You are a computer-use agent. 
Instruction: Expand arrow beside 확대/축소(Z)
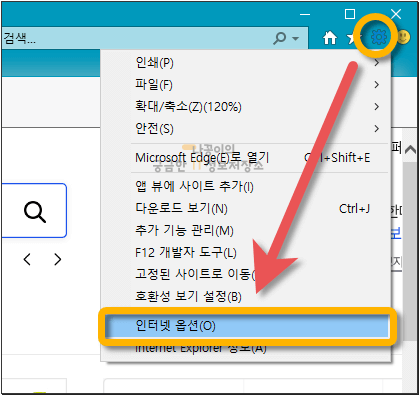point(377,107)
